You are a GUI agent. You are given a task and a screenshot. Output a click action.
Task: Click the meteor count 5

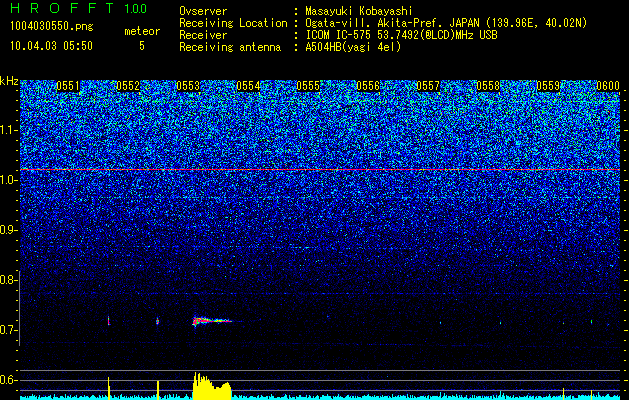click(x=142, y=46)
